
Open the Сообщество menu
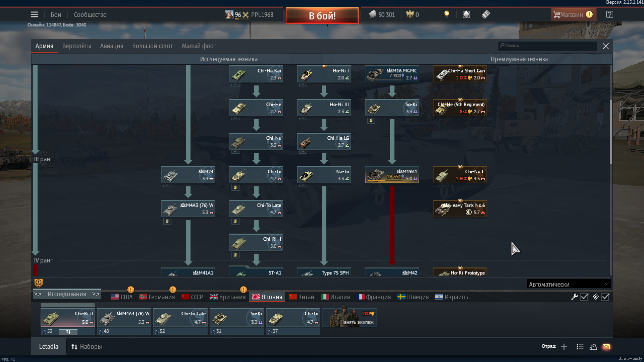point(90,15)
